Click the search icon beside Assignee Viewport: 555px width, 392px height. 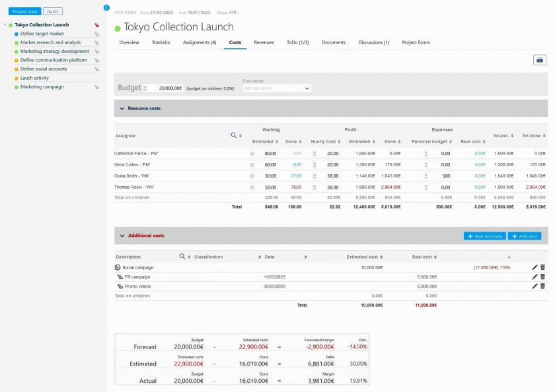(x=233, y=135)
